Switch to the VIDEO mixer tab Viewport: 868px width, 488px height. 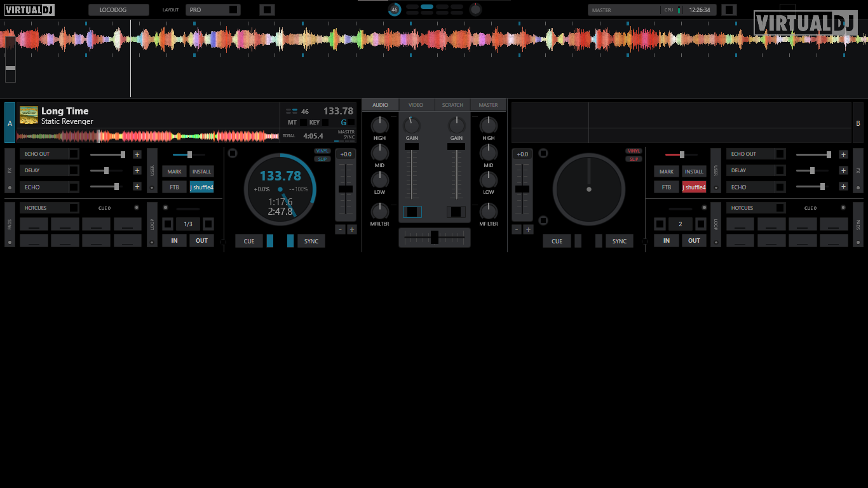[x=416, y=105]
